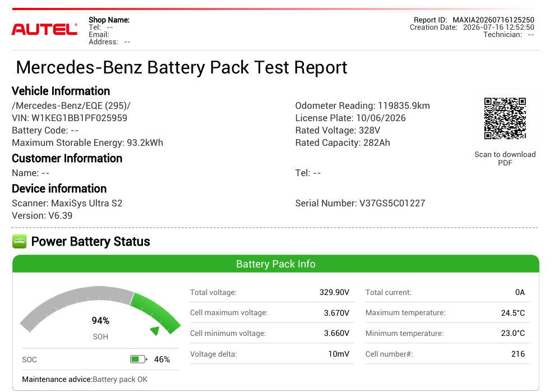Select the Serial Number field
Viewport: 554px width, 392px height.
pos(360,203)
